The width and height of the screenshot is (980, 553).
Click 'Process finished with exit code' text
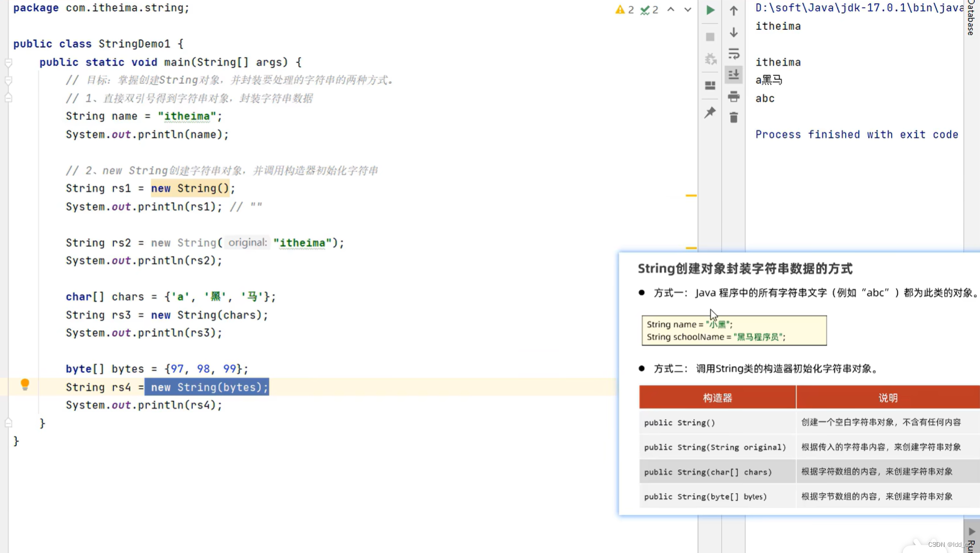856,134
